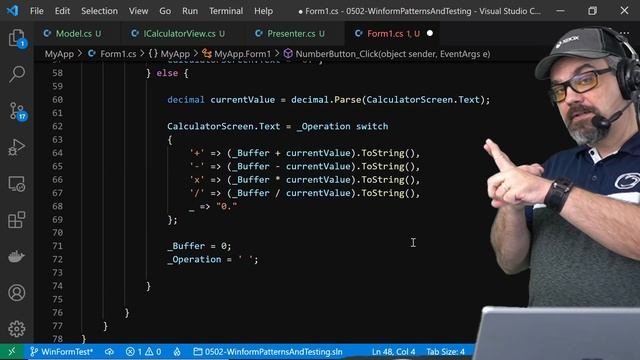Click WinFormTest branch in status bar

[x=62, y=351]
